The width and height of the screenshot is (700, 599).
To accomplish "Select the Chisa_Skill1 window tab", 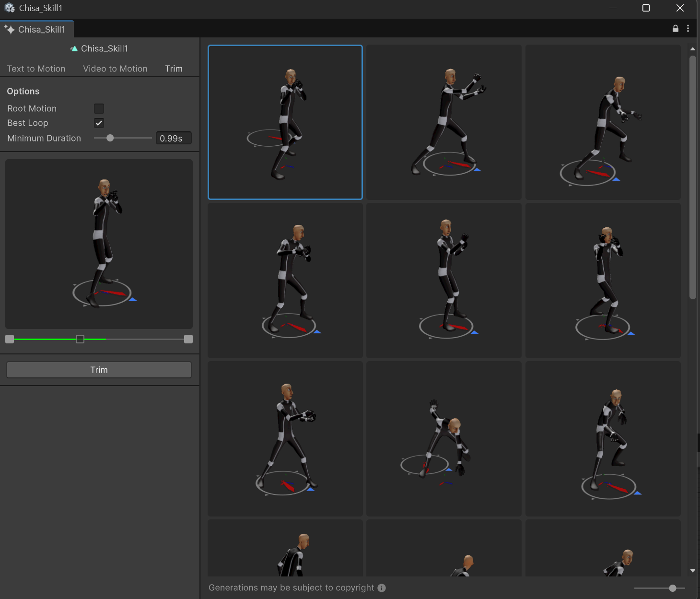I will (x=37, y=29).
